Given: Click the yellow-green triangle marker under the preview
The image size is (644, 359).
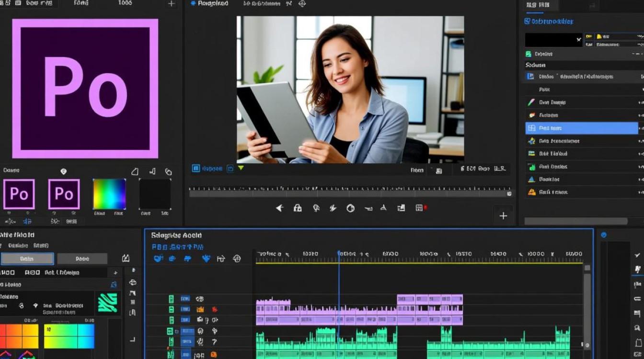Looking at the screenshot, I should 241,168.
